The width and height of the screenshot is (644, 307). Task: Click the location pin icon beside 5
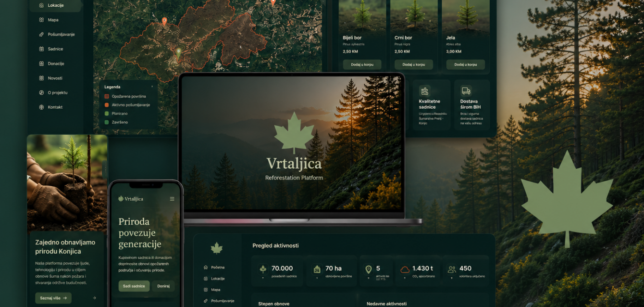(x=369, y=269)
